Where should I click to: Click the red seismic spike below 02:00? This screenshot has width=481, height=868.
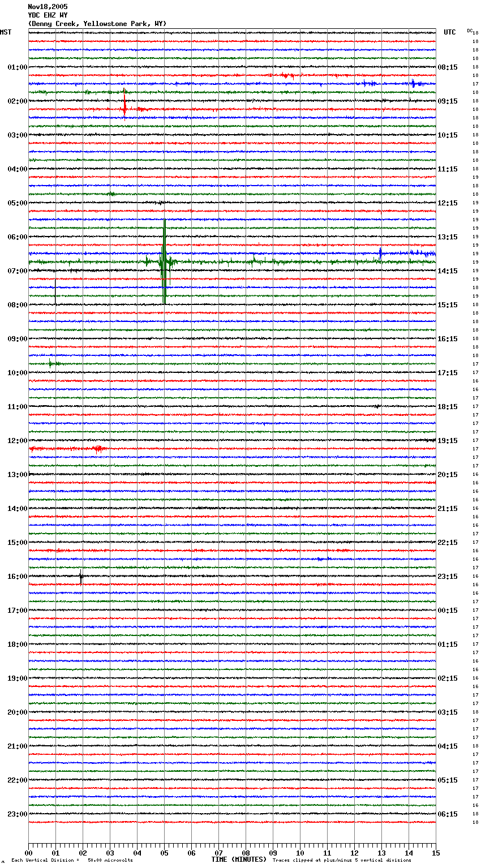tap(124, 108)
